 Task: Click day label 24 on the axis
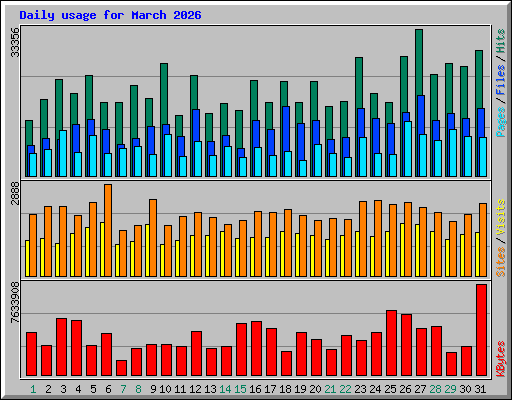375,389
